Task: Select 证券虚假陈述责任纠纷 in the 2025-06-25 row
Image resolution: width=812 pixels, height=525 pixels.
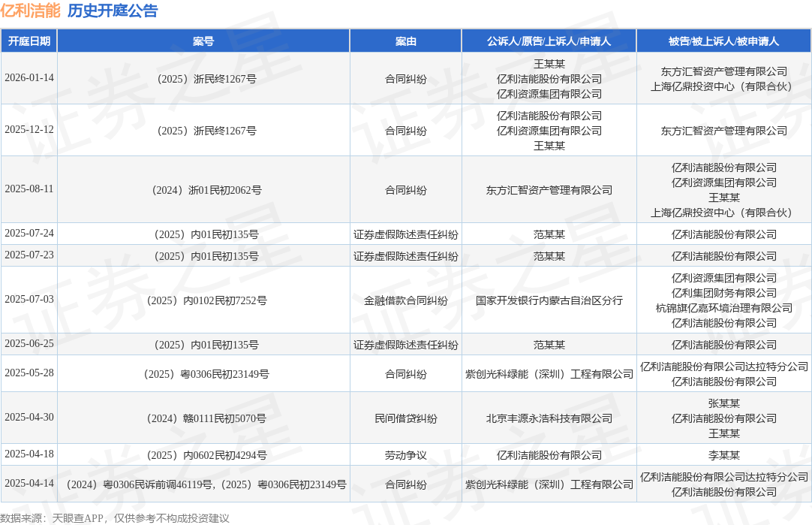Action: [406, 345]
